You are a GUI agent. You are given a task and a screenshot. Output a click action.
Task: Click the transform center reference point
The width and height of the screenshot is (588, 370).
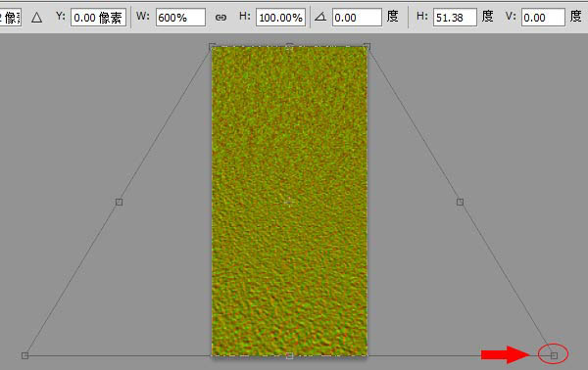point(289,202)
